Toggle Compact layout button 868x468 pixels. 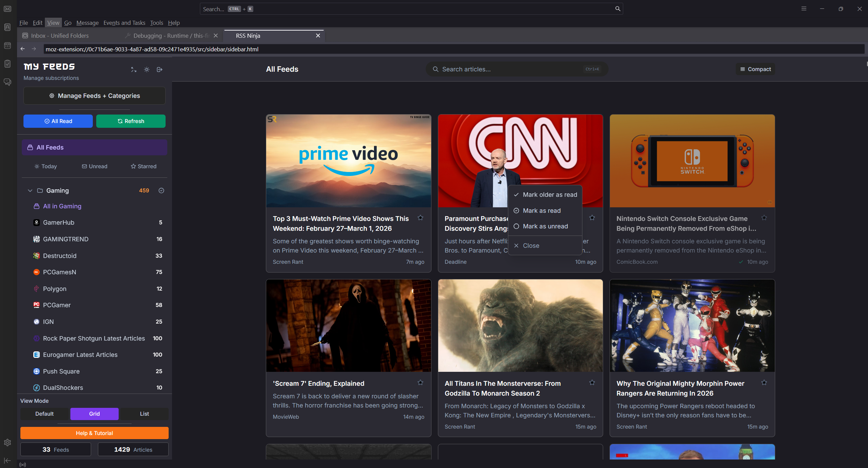[755, 69]
